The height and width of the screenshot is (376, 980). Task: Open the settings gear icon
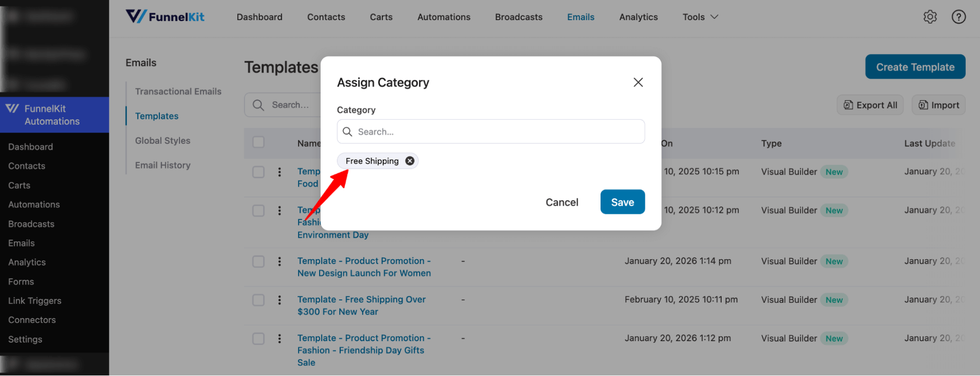930,16
